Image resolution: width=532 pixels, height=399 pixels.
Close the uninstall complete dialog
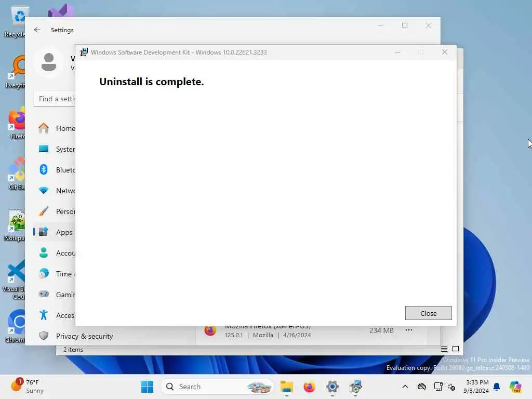click(x=428, y=313)
